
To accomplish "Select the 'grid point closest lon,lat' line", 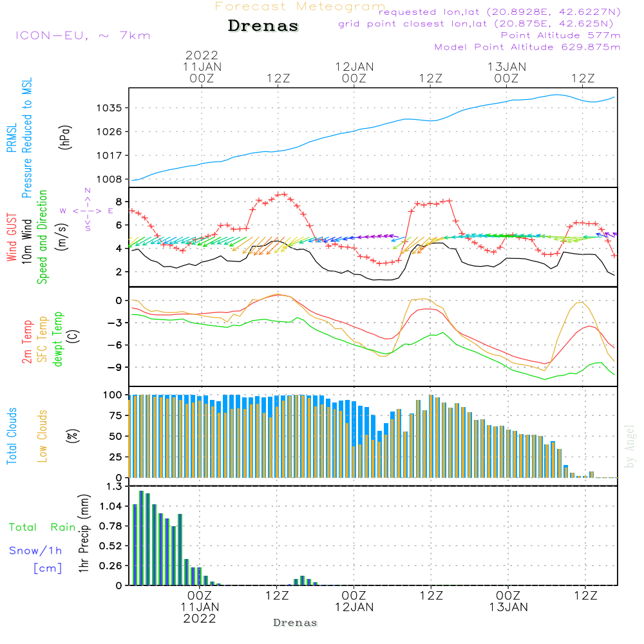I will (476, 24).
